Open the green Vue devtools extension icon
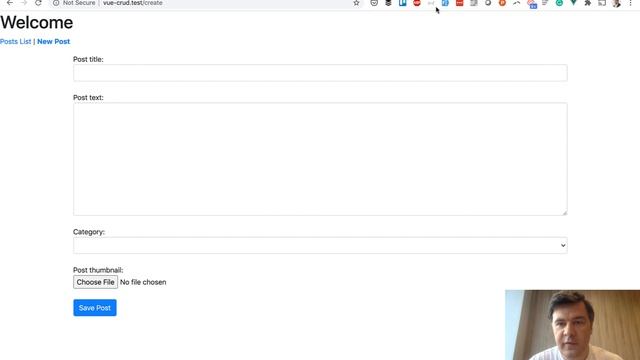Image resolution: width=640 pixels, height=360 pixels. [x=573, y=3]
